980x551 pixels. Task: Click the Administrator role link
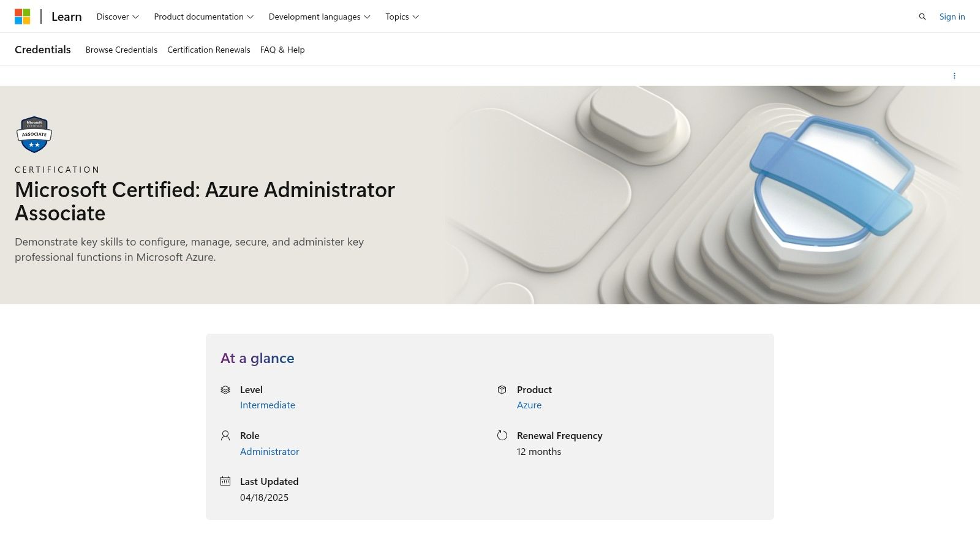click(269, 451)
